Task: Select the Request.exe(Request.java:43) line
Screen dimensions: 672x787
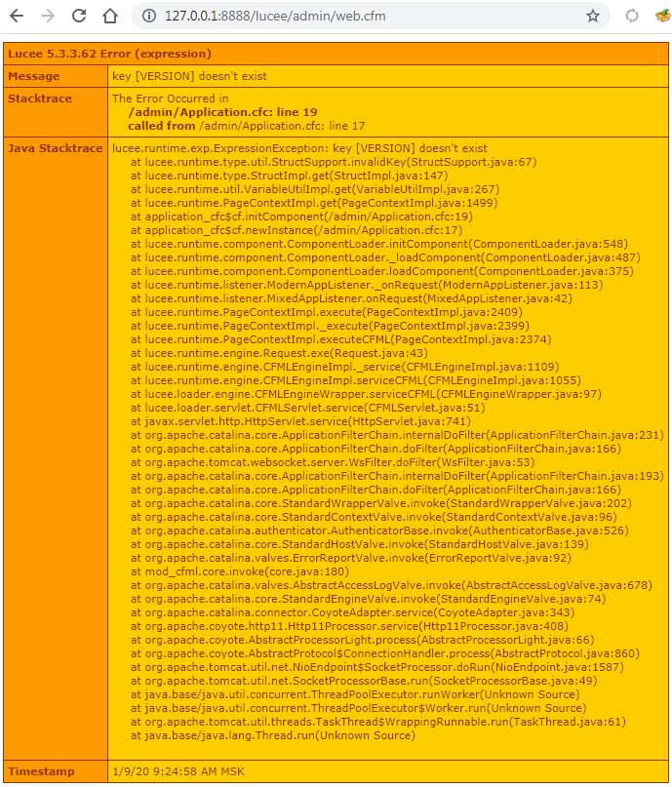Action: coord(280,353)
